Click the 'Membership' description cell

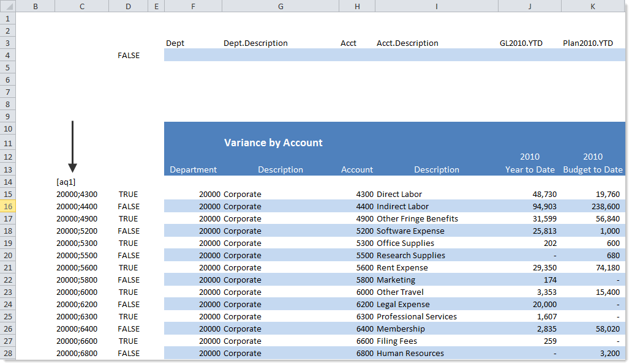[x=401, y=329]
